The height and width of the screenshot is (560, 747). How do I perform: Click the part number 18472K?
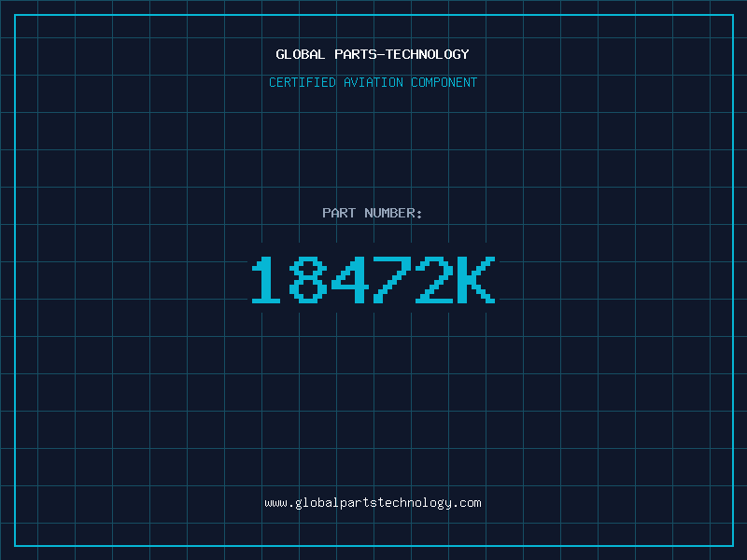tap(373, 279)
